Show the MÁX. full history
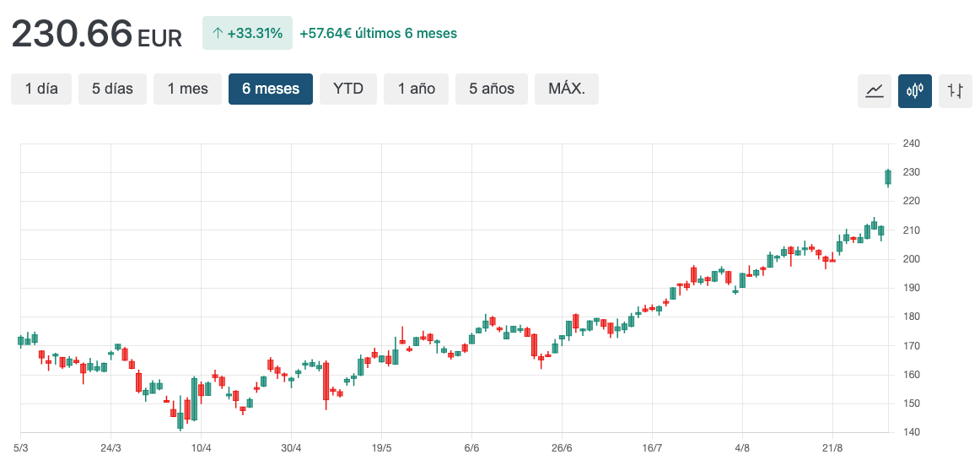980x460 pixels. 567,89
